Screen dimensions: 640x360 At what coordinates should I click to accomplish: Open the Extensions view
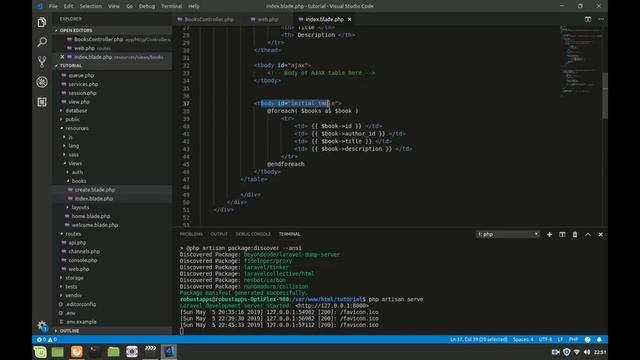42,102
